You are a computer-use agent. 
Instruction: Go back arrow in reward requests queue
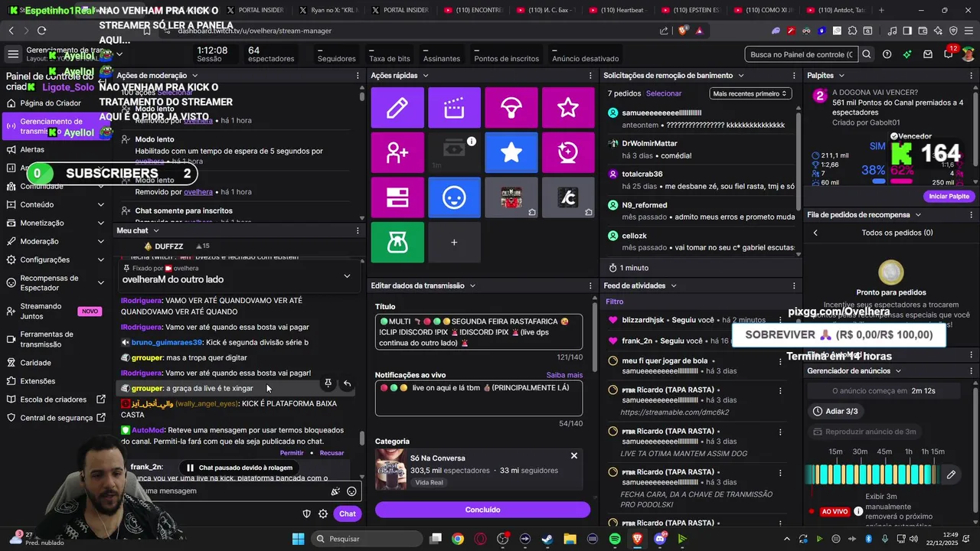point(815,233)
